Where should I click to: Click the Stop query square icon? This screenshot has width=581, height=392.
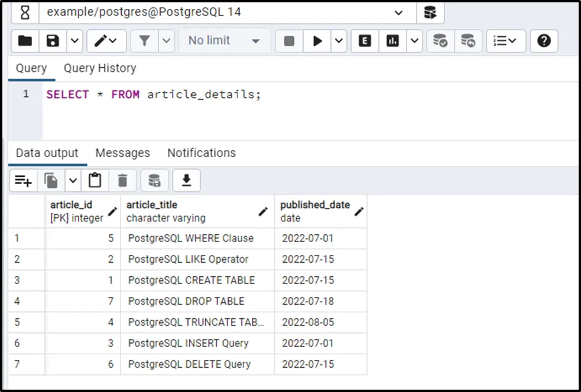coord(289,41)
